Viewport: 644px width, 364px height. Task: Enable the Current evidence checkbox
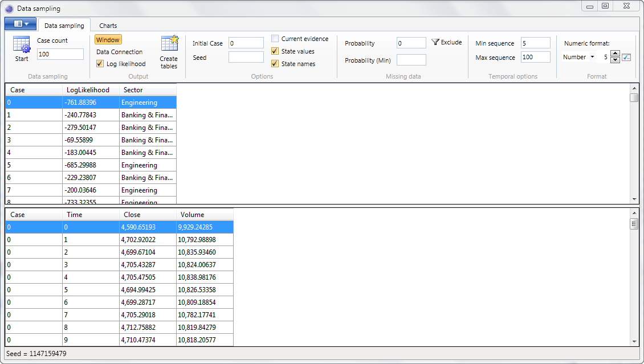275,38
